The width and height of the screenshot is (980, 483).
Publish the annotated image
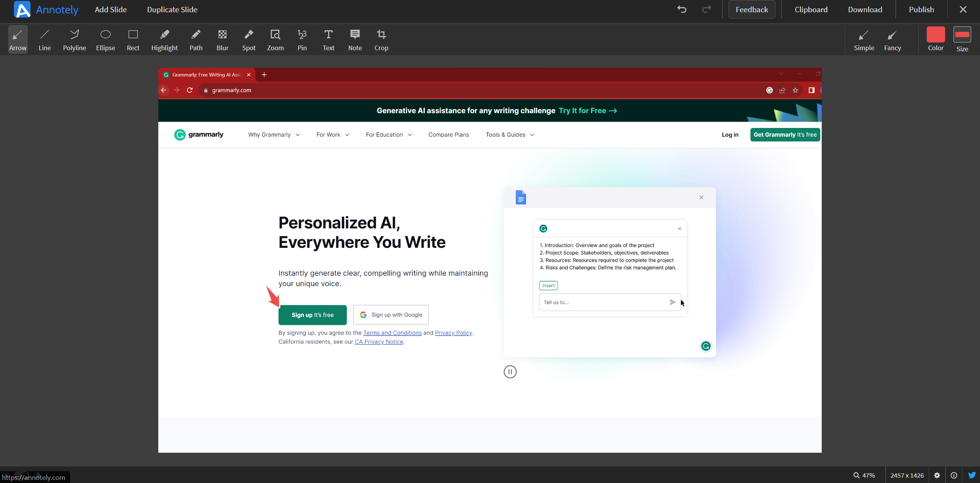pos(921,10)
